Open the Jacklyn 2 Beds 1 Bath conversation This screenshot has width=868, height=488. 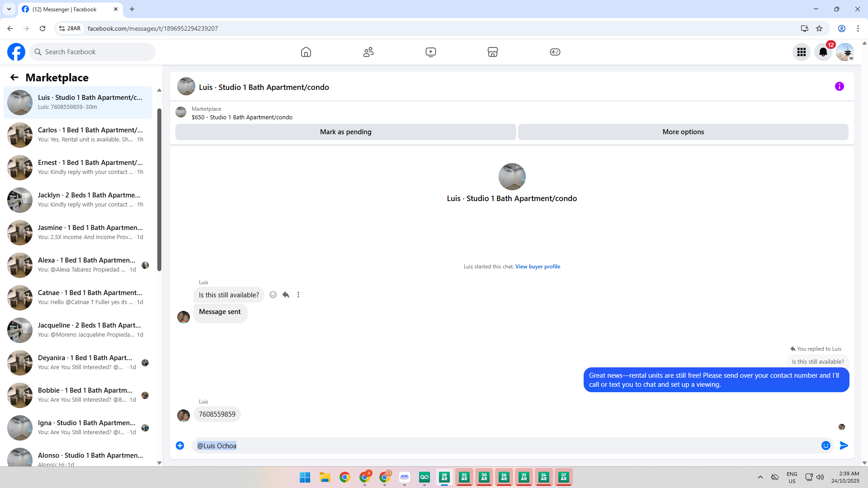click(78, 200)
